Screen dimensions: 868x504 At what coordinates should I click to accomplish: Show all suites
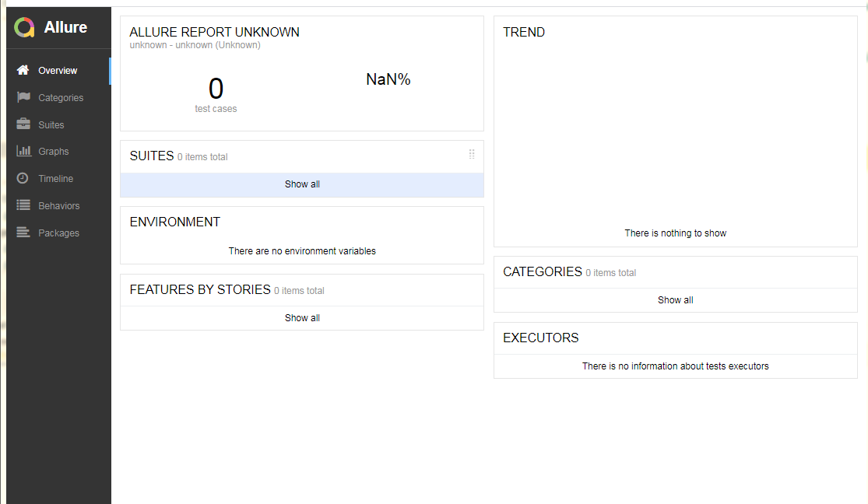[302, 185]
